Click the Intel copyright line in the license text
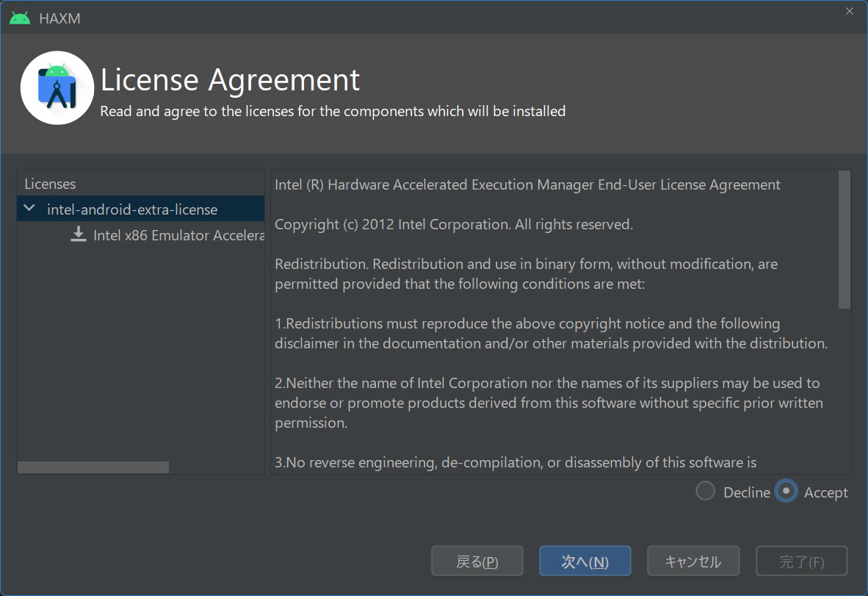The width and height of the screenshot is (868, 596). point(453,224)
